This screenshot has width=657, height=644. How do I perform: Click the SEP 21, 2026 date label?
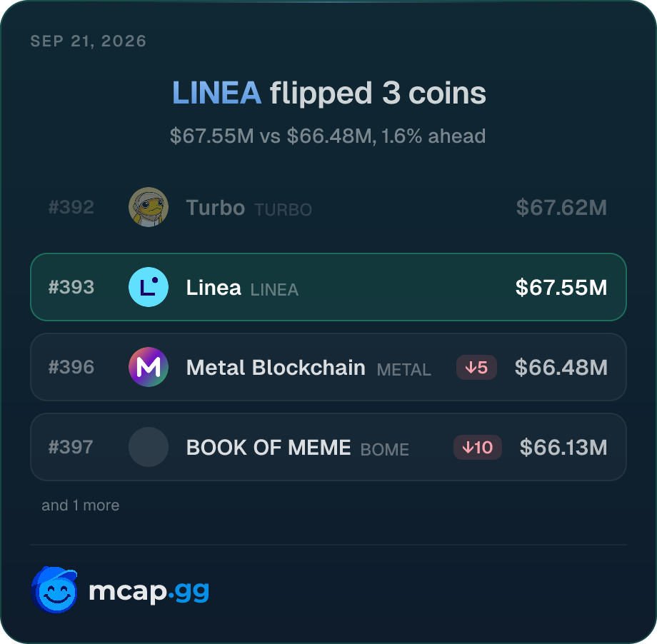(89, 41)
